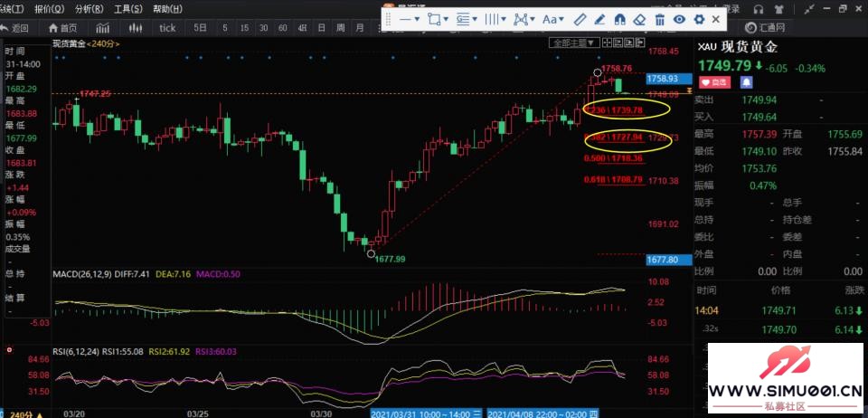Viewport: 868px width, 418px height.
Task: Select the ruler measure tool
Action: [x=580, y=19]
